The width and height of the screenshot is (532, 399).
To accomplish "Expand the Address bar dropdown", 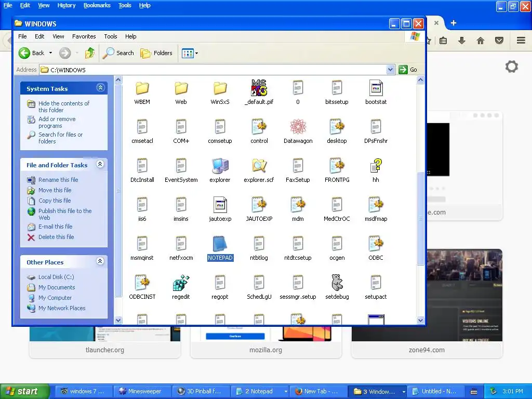I will 390,70.
